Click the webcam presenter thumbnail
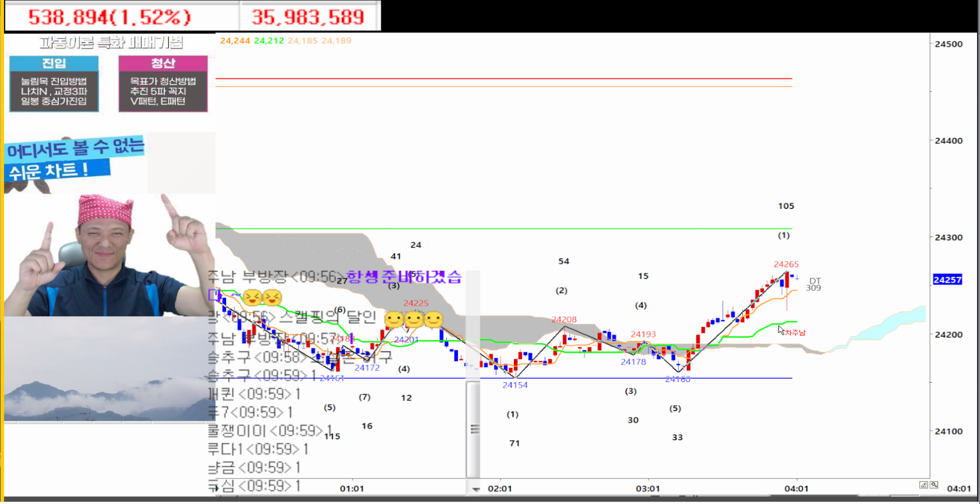Image resolution: width=980 pixels, height=504 pixels. (x=109, y=256)
